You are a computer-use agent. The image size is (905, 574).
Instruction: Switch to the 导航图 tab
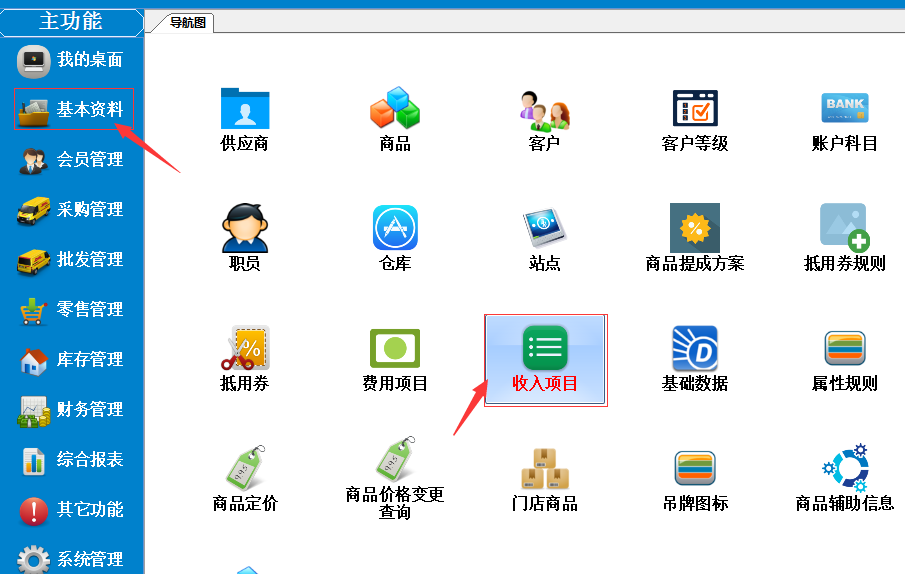click(x=187, y=22)
